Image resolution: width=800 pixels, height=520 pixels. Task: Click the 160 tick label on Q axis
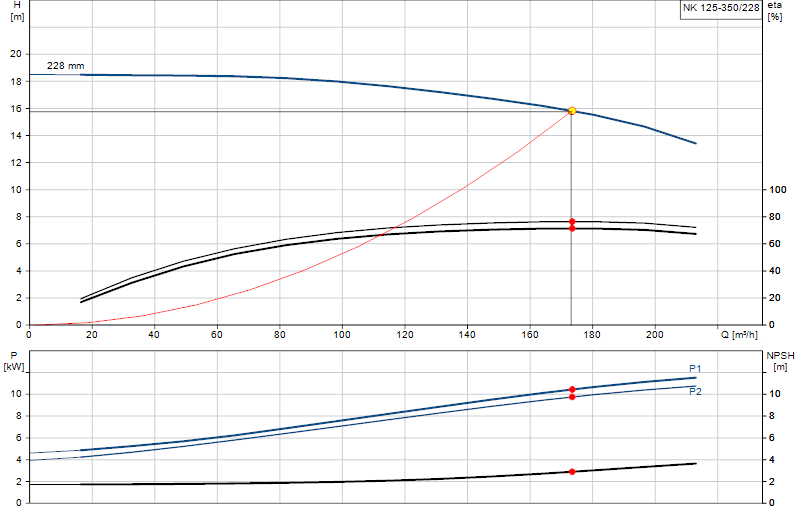coord(530,335)
